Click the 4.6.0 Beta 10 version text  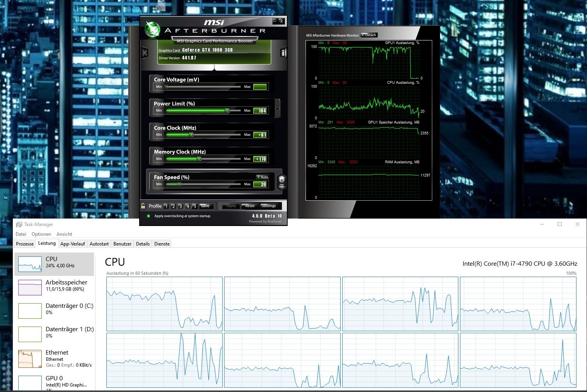click(267, 216)
